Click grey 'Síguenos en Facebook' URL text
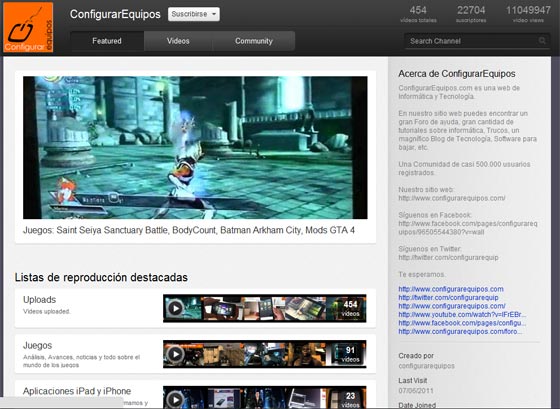560x409 pixels. tap(468, 228)
